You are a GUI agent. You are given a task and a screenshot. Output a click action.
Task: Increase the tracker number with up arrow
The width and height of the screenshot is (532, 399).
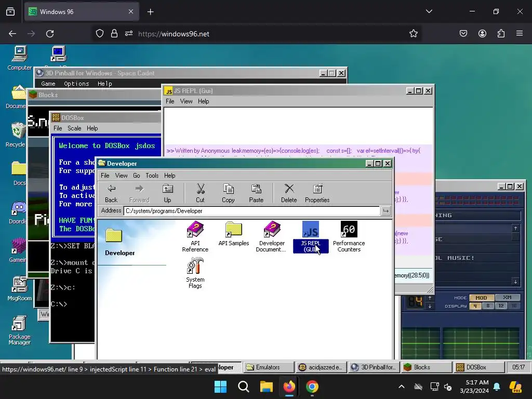[430, 298]
